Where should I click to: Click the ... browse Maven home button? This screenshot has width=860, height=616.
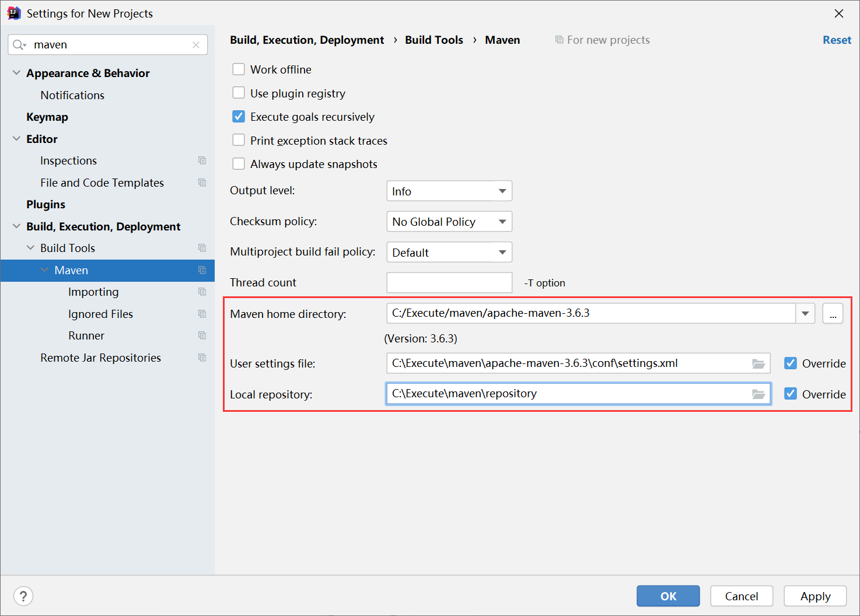(x=833, y=313)
